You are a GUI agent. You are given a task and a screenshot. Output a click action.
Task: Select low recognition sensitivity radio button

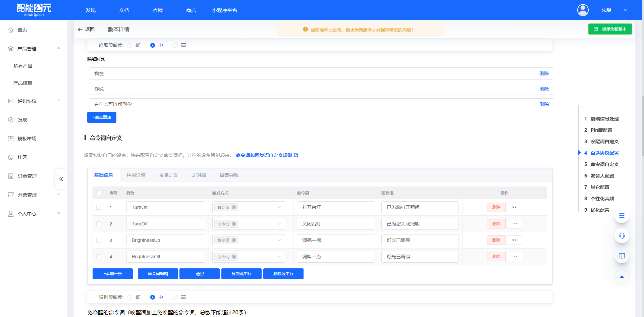tap(130, 297)
